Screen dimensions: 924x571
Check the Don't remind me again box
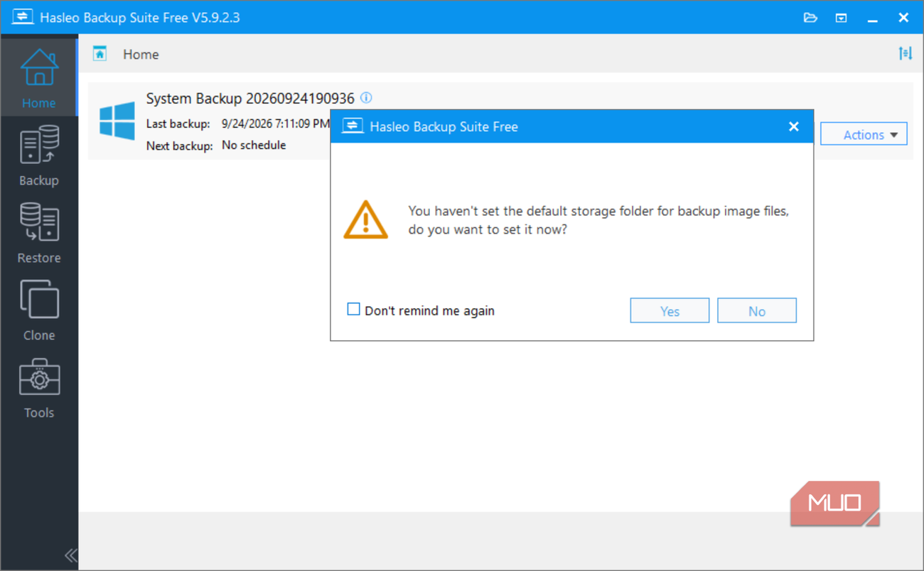coord(353,310)
